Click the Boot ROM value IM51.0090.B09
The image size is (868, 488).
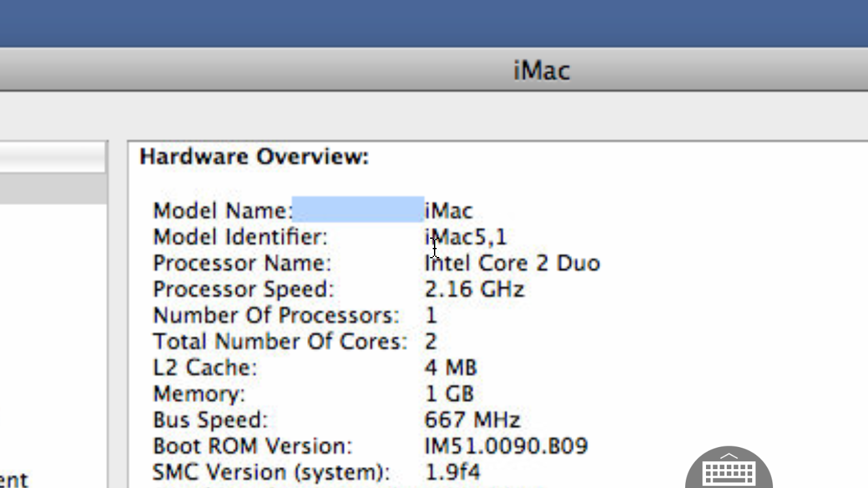[x=506, y=446]
